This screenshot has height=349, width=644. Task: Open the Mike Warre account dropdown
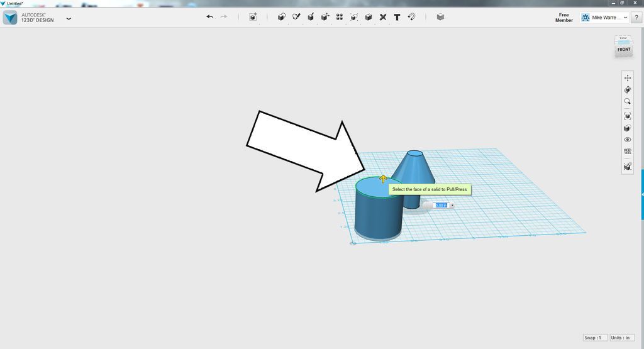(604, 17)
